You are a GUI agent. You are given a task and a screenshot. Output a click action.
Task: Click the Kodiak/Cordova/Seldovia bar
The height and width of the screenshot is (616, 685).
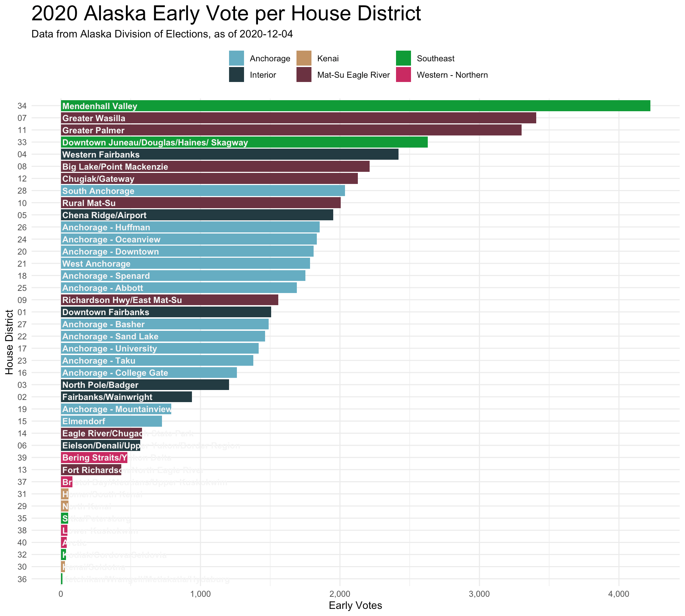[x=64, y=554]
